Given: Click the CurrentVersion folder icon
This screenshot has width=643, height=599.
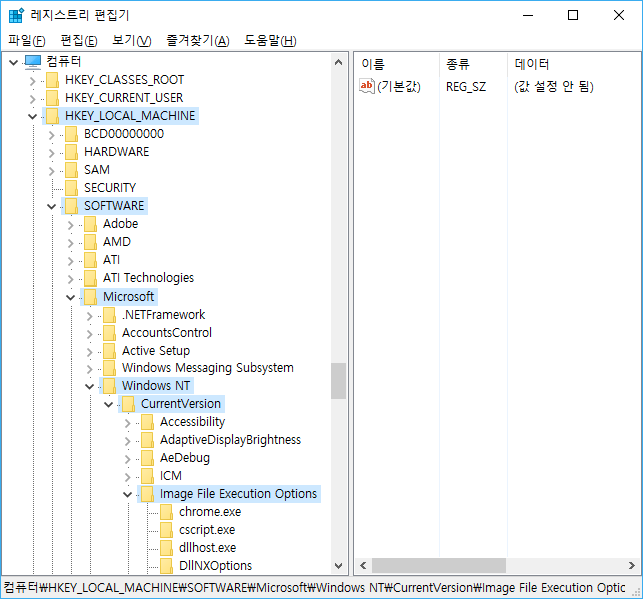Looking at the screenshot, I should pyautogui.click(x=128, y=404).
